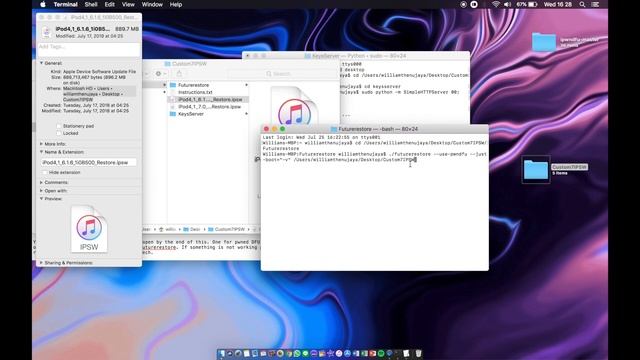Select the ipwndfu-master folder on the desktop
Screen dimensions: 640x360
[x=544, y=42]
